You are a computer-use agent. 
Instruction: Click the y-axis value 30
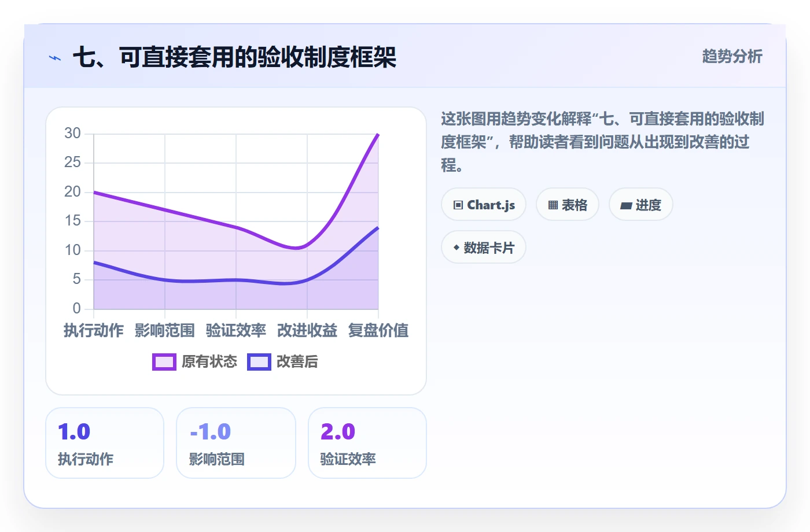coord(72,134)
